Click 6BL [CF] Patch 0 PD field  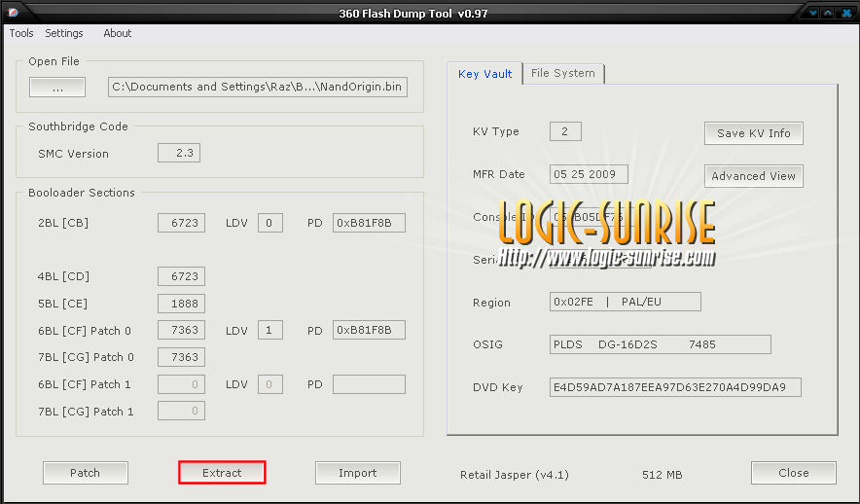coord(369,330)
